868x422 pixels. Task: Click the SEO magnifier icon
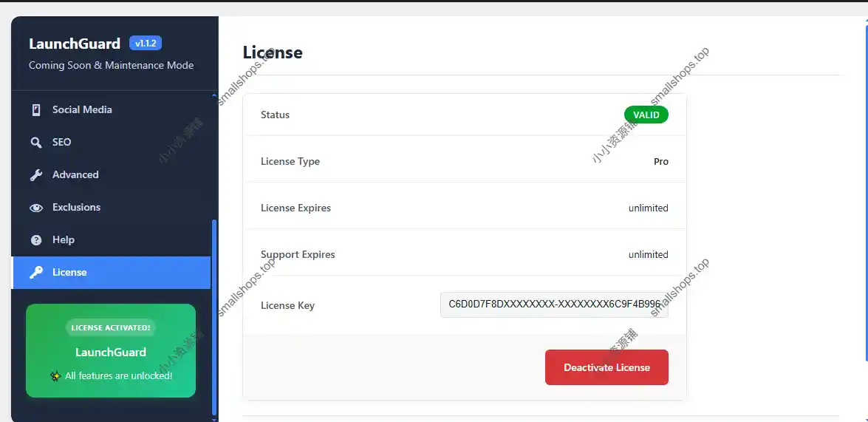36,143
